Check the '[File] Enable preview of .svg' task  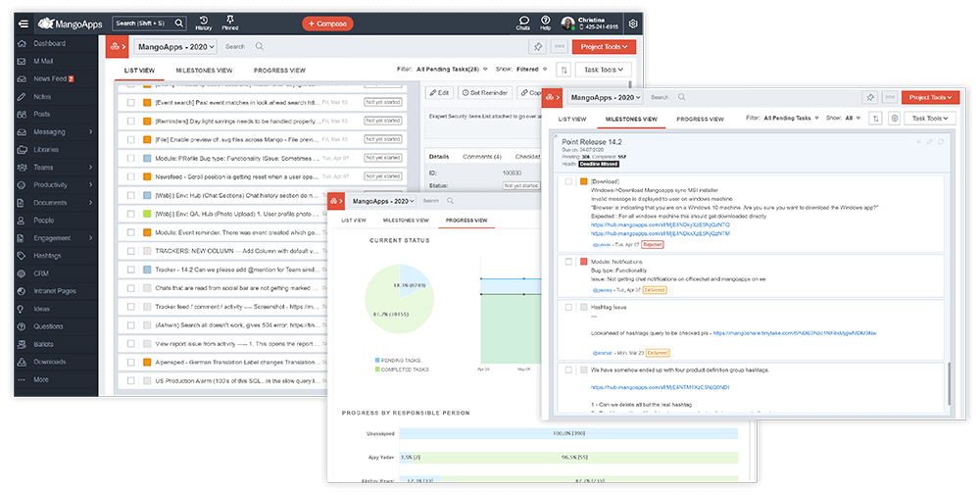[131, 139]
